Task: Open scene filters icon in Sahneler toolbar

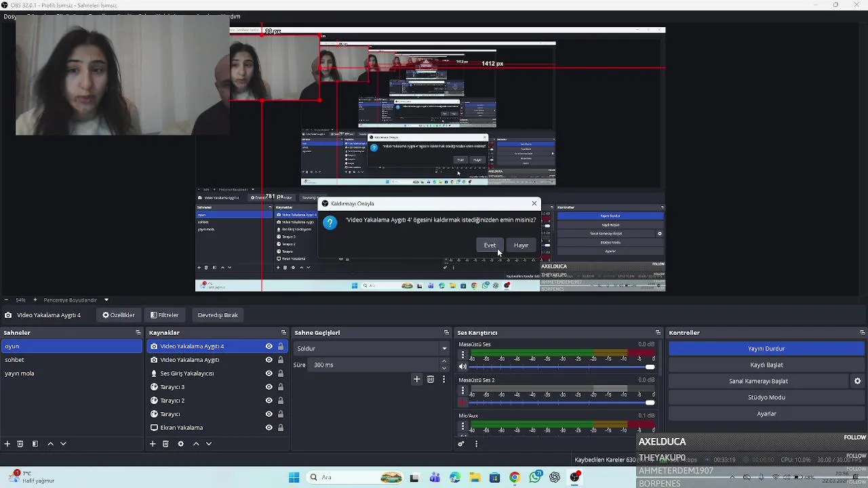Action: click(35, 444)
